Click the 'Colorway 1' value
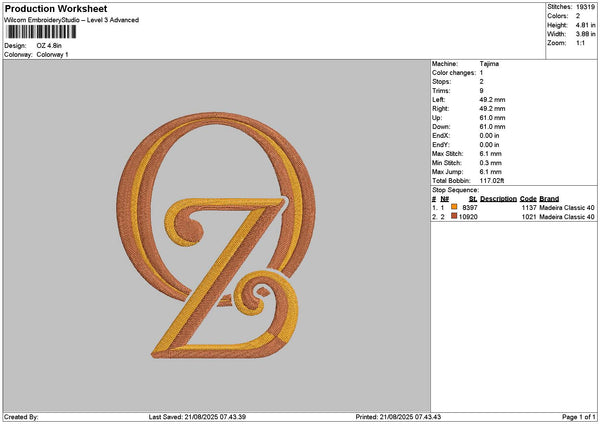 [x=52, y=55]
